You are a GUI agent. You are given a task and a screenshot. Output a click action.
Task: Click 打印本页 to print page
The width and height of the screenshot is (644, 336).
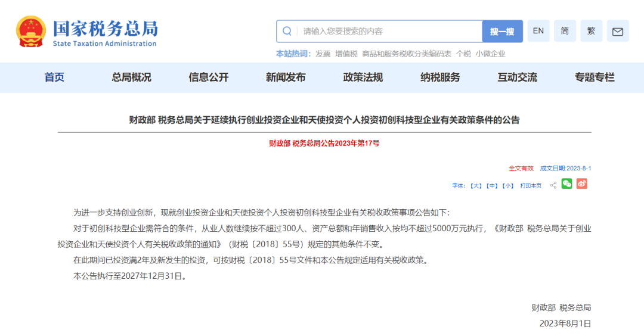click(x=531, y=186)
